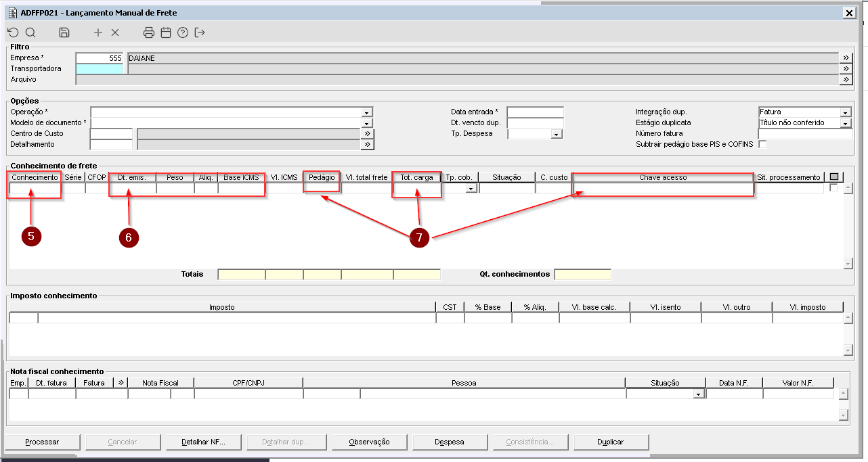
Task: Click the CST column header
Action: pos(450,307)
